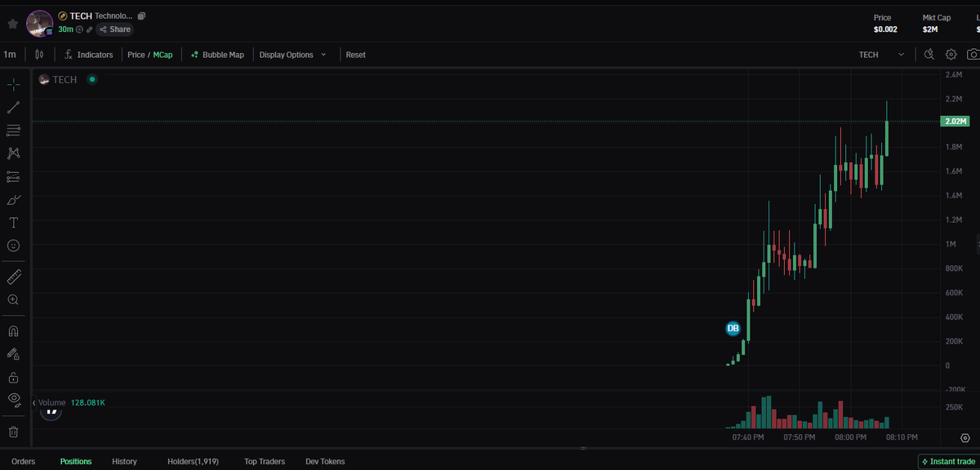The image size is (980, 470).
Task: Open the TECH symbol dropdown on the chart toolbar
Action: 881,55
